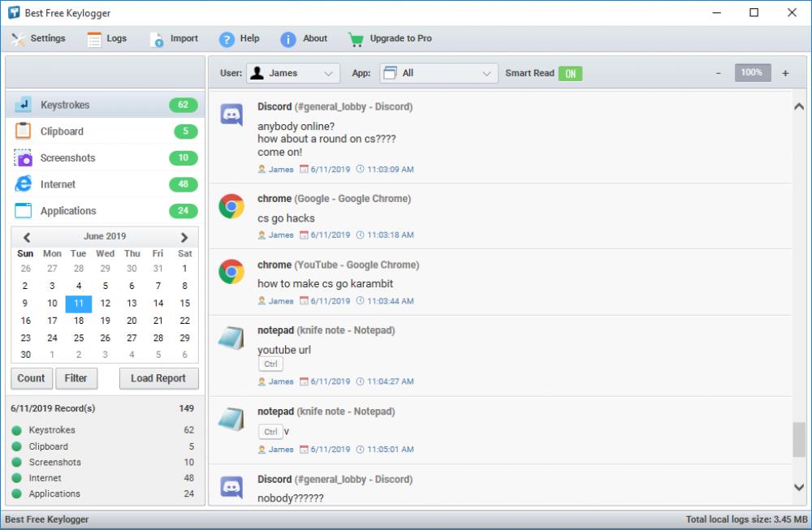Select the Chrome icon beside 'cs go hacks'
Viewport: 812px width, 530px height.
[x=231, y=205]
